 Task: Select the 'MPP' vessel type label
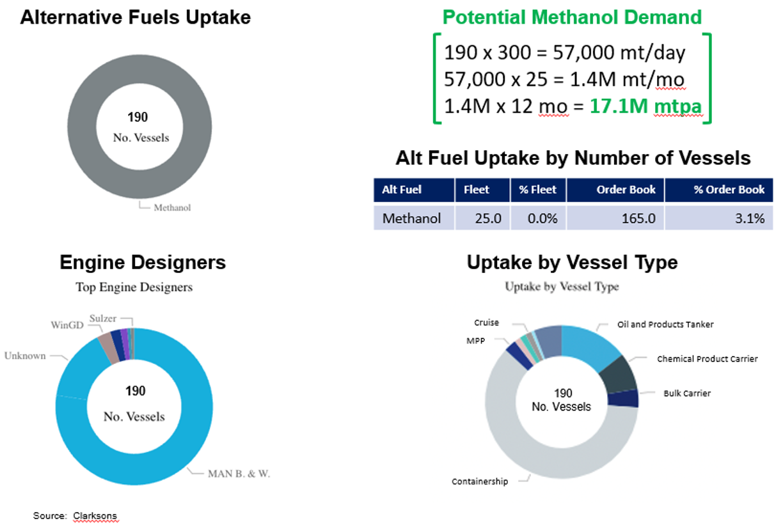476,341
